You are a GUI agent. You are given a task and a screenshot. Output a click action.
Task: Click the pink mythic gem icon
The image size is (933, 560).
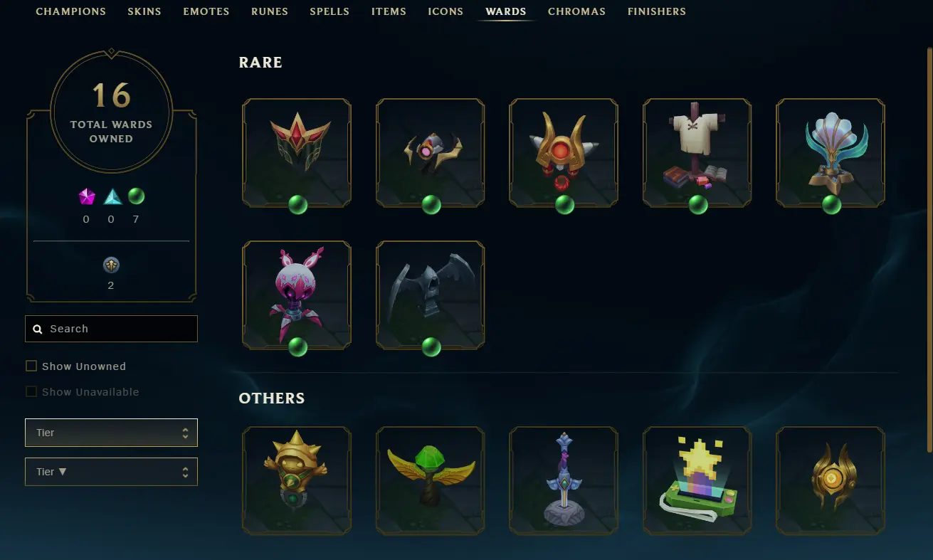pyautogui.click(x=87, y=197)
